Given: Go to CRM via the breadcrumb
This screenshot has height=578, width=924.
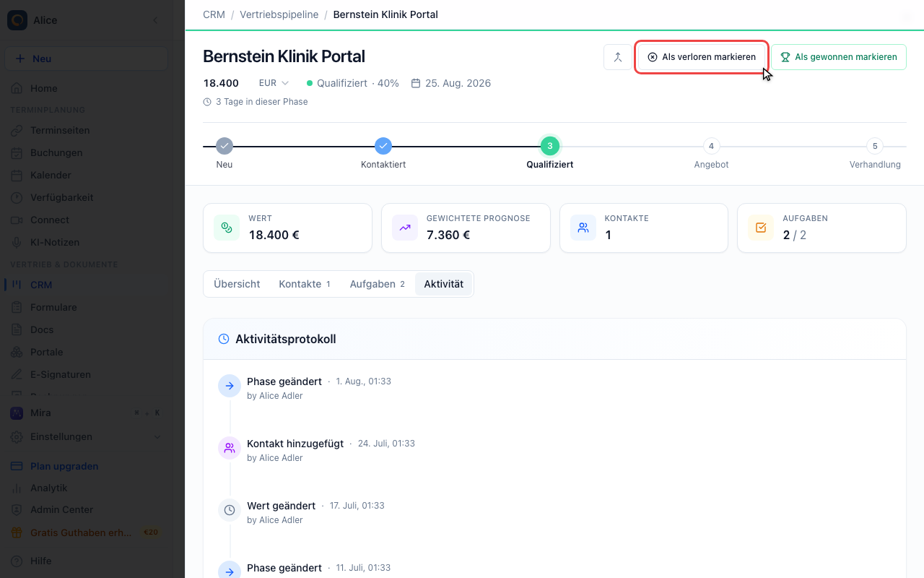Looking at the screenshot, I should click(x=214, y=14).
